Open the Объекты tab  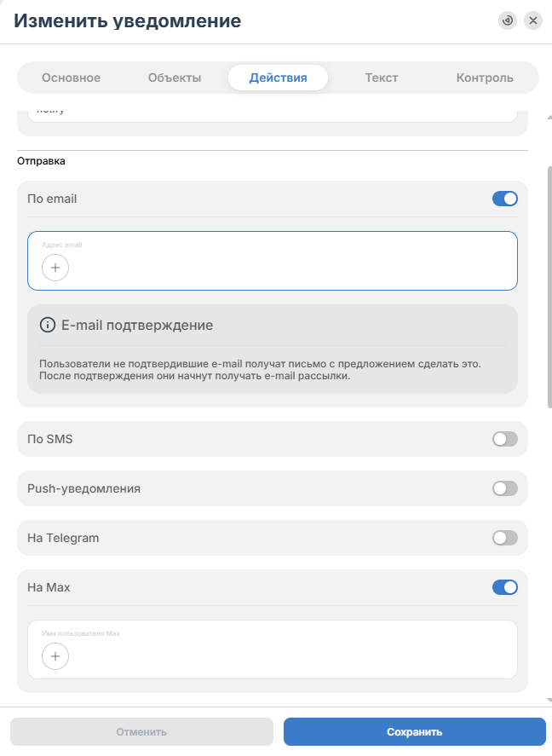pyautogui.click(x=175, y=78)
